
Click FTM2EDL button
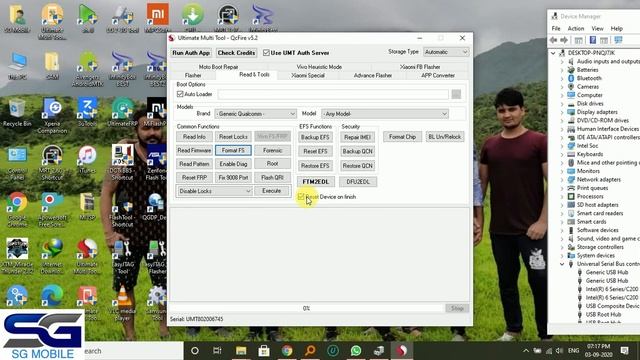pyautogui.click(x=316, y=182)
